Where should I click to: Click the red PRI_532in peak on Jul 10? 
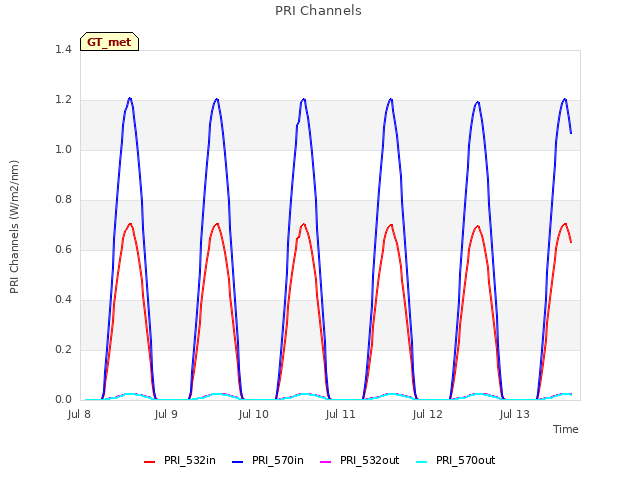point(304,224)
